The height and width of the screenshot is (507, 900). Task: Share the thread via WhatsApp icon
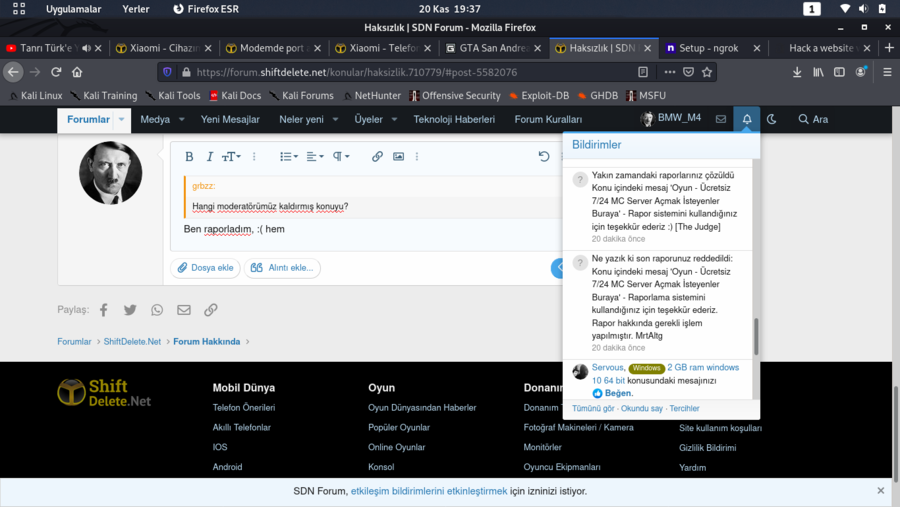[157, 310]
